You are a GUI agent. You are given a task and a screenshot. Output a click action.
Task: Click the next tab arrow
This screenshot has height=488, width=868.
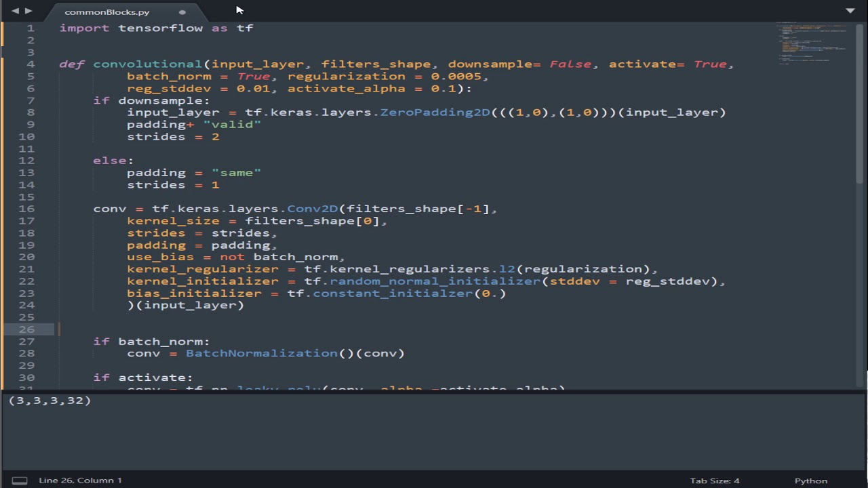click(x=28, y=11)
